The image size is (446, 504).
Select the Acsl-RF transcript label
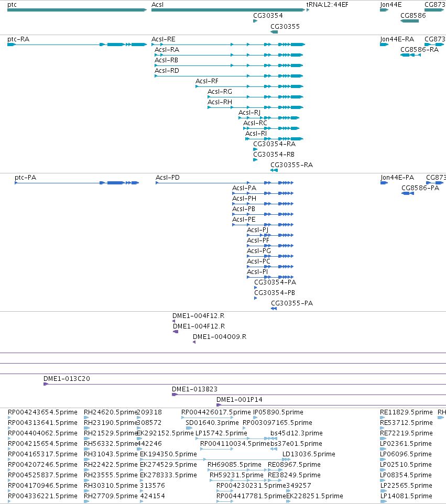[x=207, y=81]
